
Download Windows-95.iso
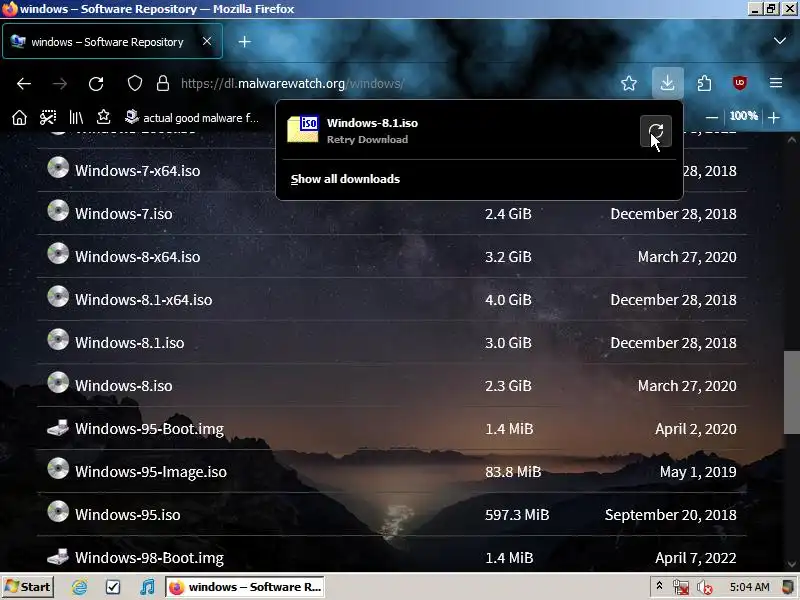click(128, 514)
